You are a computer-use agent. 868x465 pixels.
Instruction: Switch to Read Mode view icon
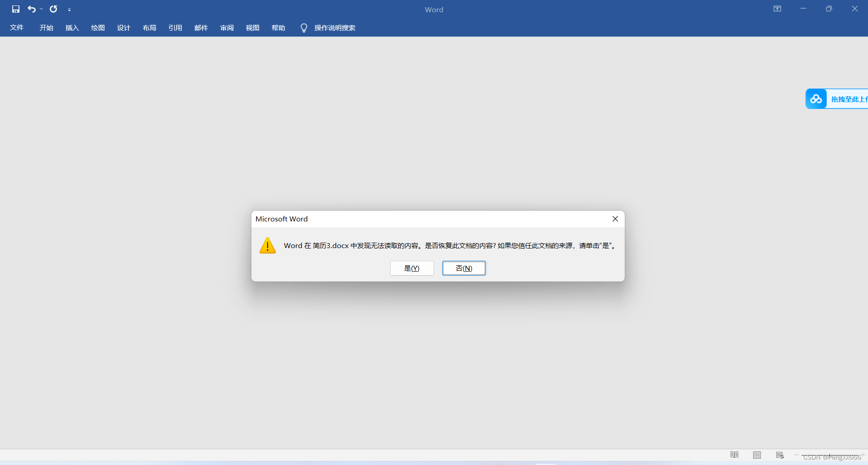[x=735, y=455]
